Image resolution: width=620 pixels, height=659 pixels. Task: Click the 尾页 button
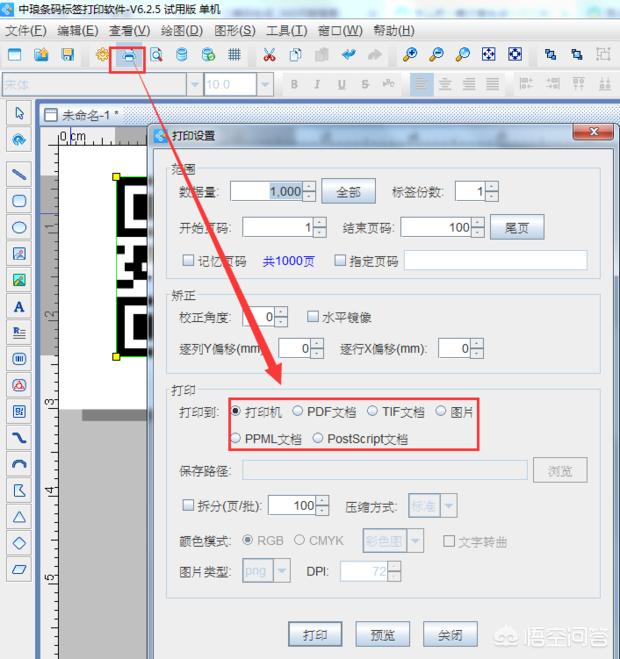pos(517,227)
